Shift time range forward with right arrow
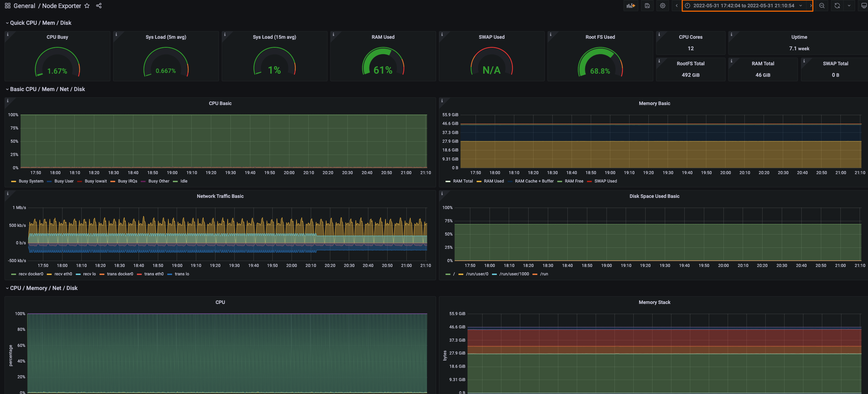868x394 pixels. 812,6
